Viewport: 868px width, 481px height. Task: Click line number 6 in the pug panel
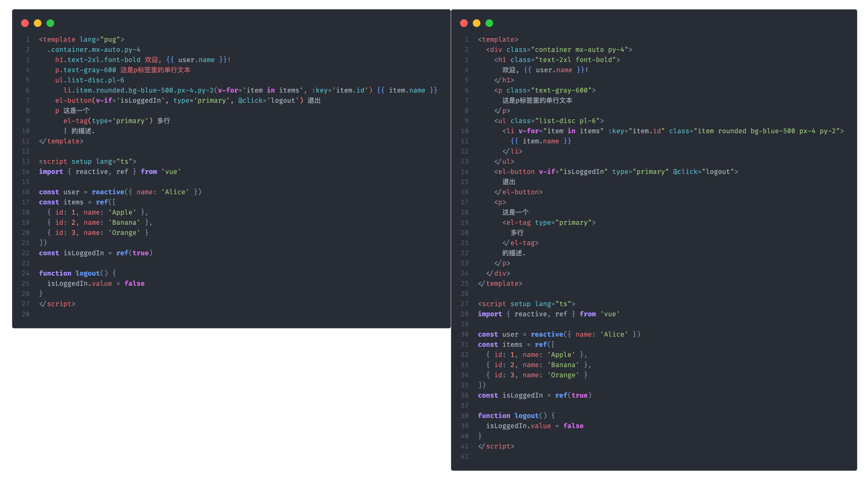coord(27,90)
